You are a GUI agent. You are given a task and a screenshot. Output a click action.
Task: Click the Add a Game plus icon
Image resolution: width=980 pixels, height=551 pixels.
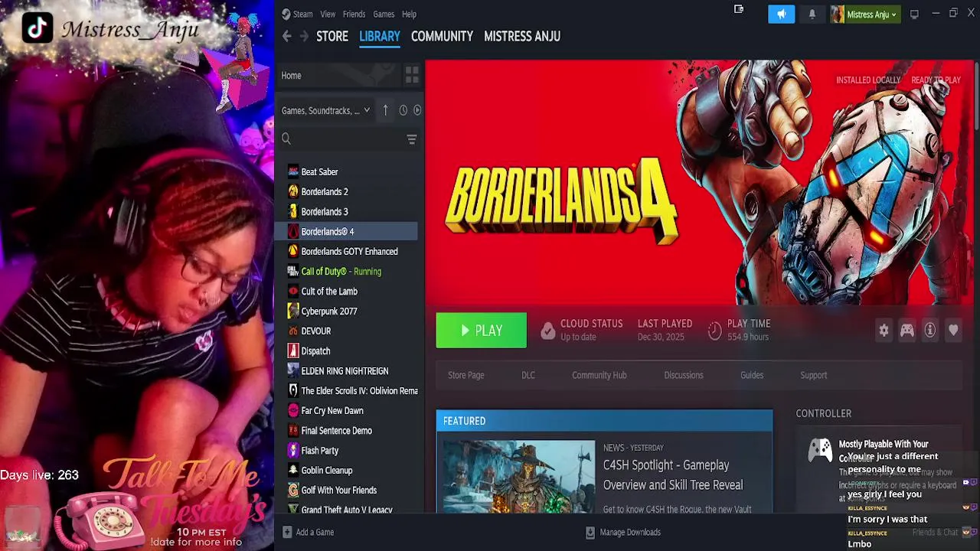click(287, 532)
